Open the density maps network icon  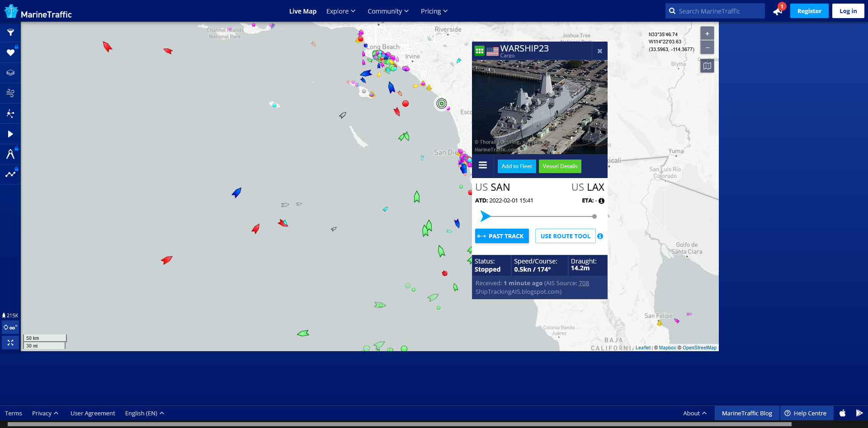pyautogui.click(x=10, y=113)
